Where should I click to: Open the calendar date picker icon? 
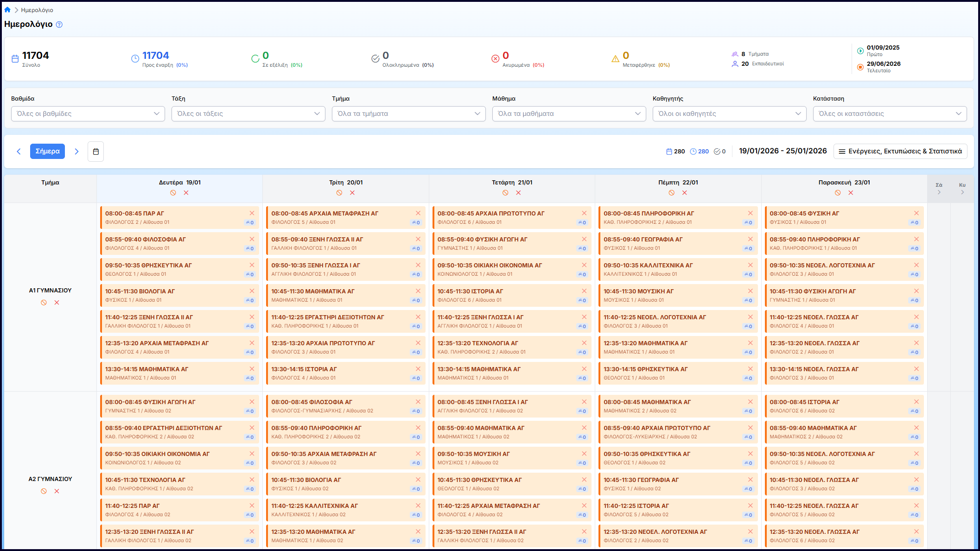tap(95, 152)
